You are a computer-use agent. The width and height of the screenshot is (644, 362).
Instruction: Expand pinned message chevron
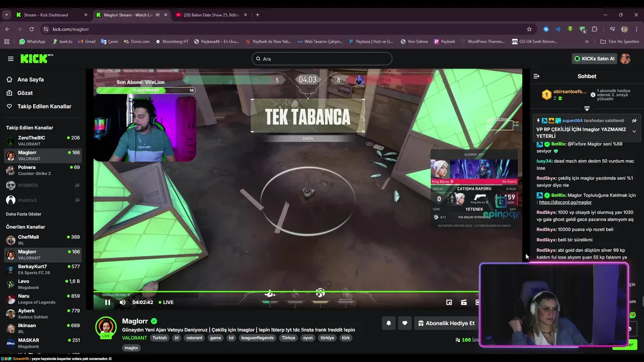click(x=634, y=131)
